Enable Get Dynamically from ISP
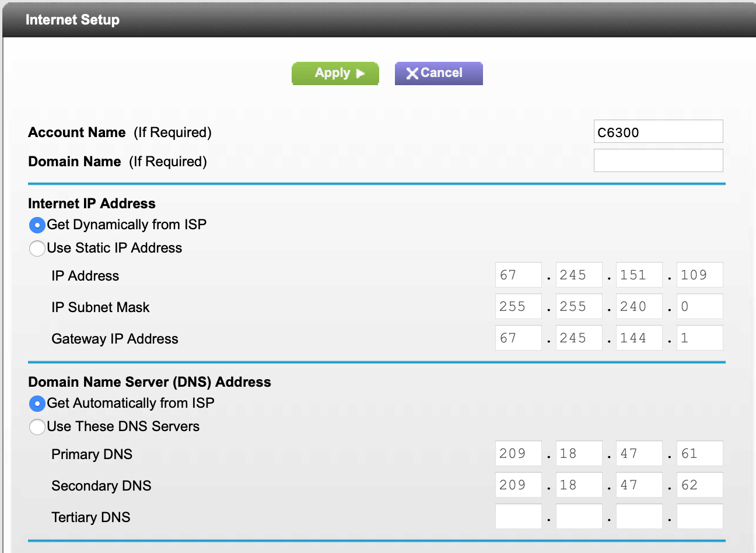This screenshot has width=756, height=553. click(37, 225)
